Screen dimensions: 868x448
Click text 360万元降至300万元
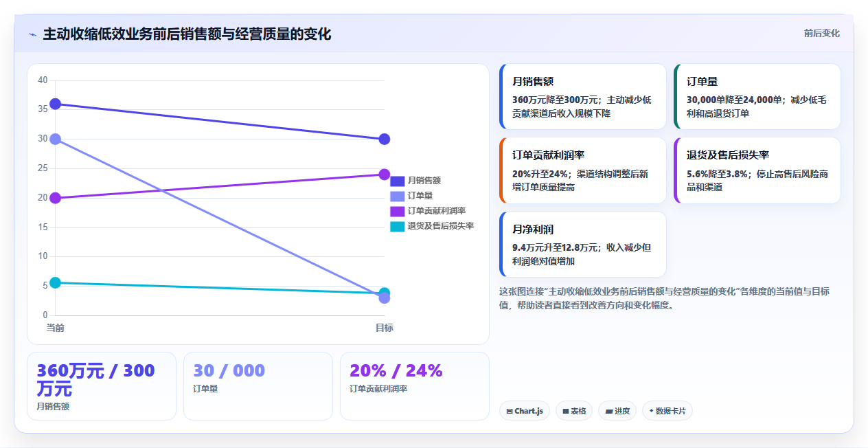click(x=557, y=100)
